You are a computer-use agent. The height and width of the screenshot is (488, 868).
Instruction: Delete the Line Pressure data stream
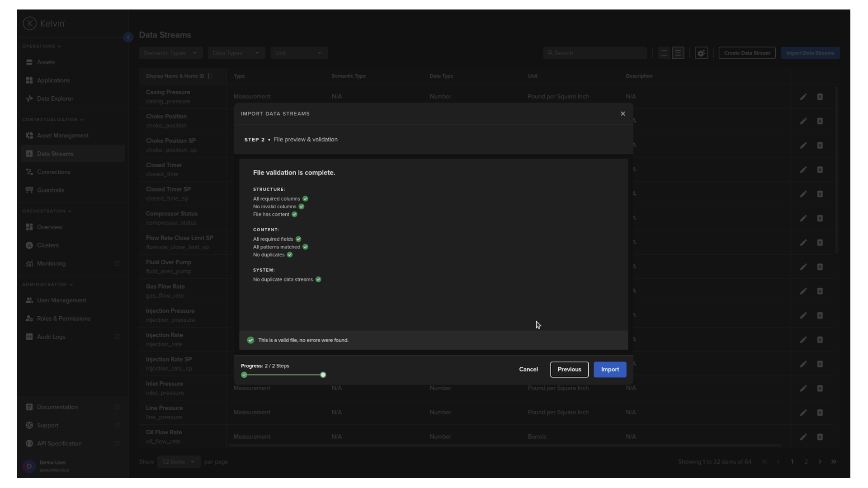pos(820,413)
